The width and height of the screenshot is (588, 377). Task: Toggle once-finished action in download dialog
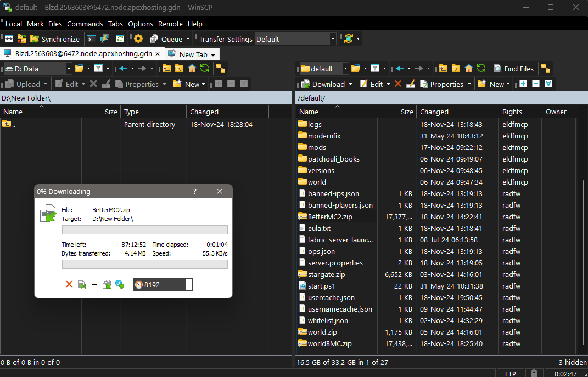pos(120,284)
